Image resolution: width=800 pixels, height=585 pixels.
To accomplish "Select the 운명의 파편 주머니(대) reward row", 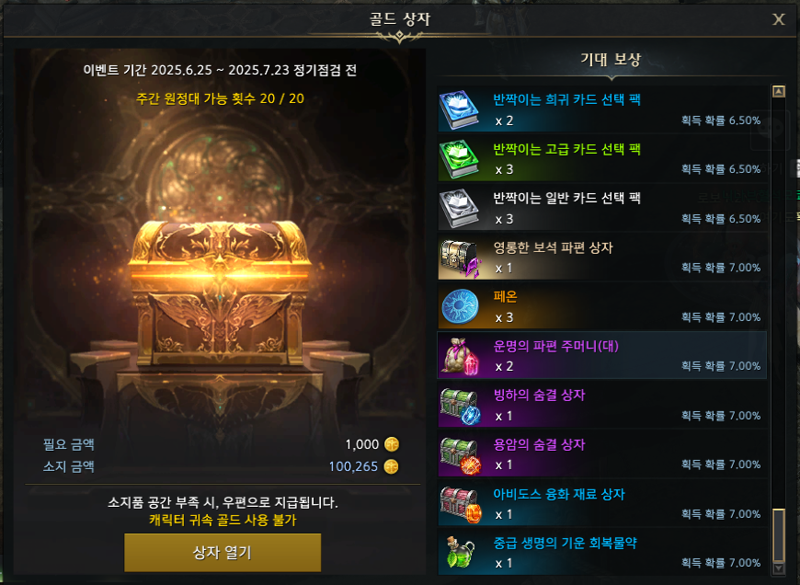I will 602,355.
